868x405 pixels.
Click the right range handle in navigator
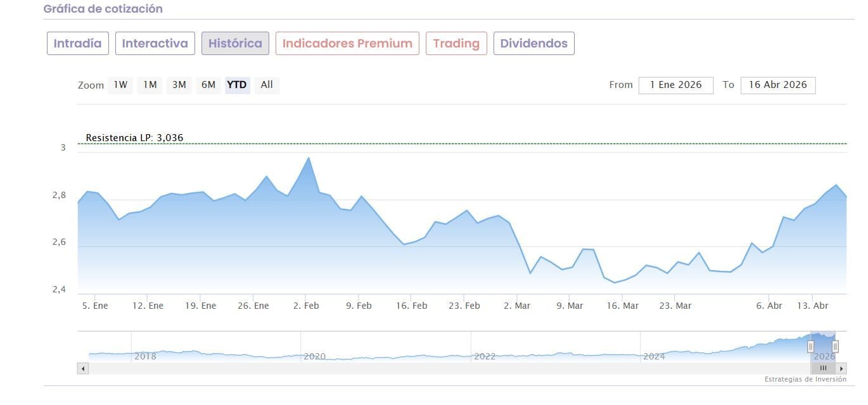pos(835,347)
